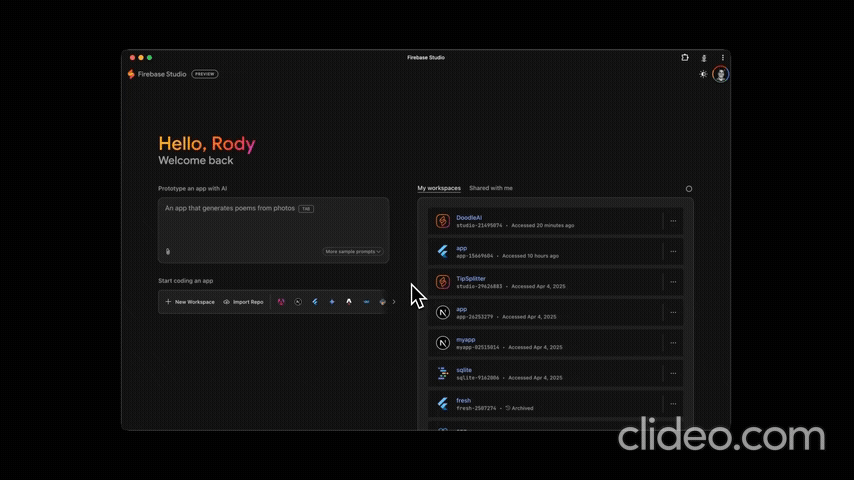Click the Flutter icon of fresh workspace

[x=443, y=404]
